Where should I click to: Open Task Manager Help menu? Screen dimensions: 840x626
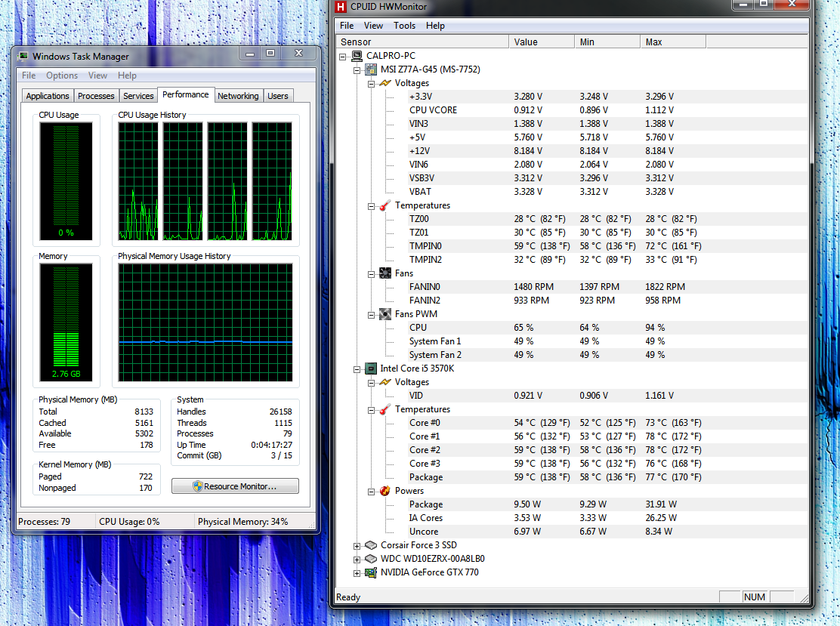[x=127, y=76]
